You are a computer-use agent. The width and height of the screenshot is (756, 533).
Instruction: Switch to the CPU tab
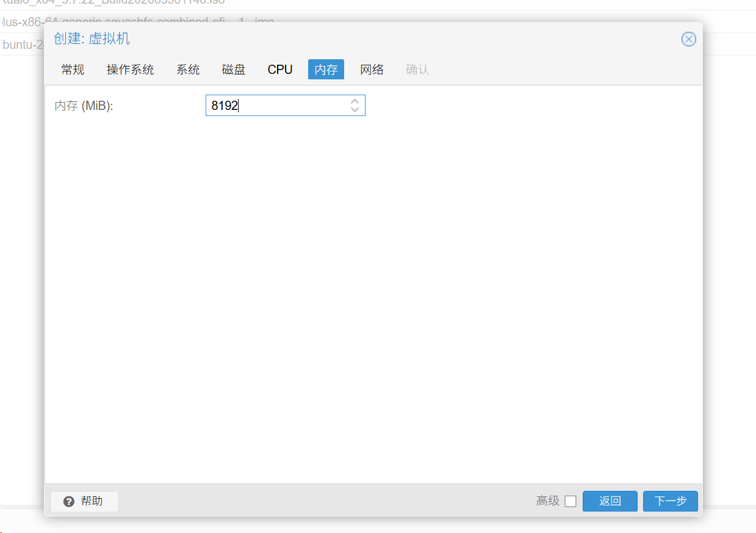[280, 70]
